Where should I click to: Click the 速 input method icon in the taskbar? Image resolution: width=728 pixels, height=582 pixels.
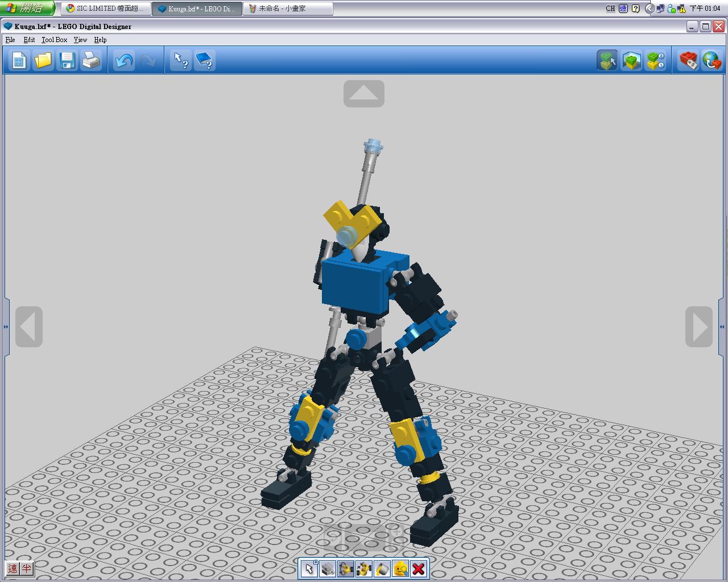[623, 9]
